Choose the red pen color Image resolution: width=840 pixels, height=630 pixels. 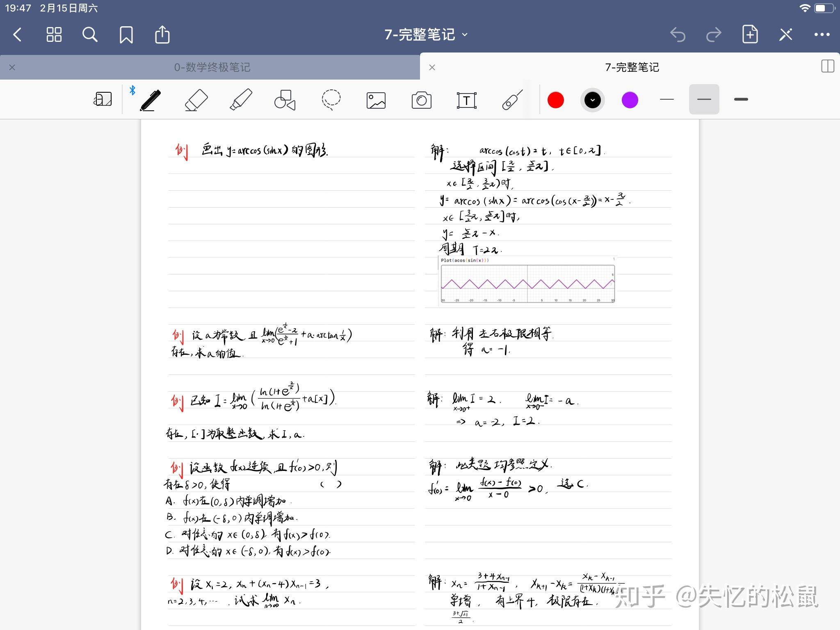(556, 100)
